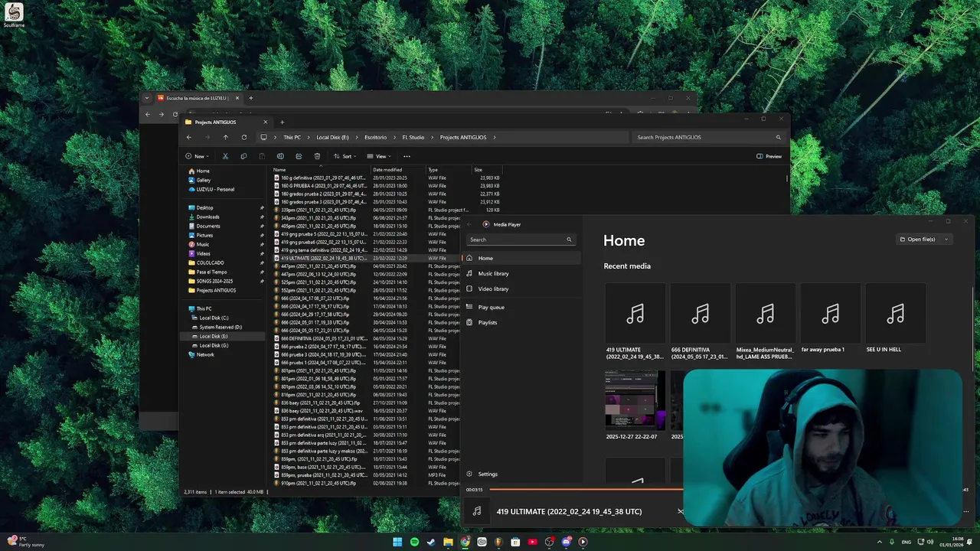This screenshot has width=980, height=551.
Task: Switch to Projects ANTIGUOS explorer tab
Action: [x=226, y=122]
